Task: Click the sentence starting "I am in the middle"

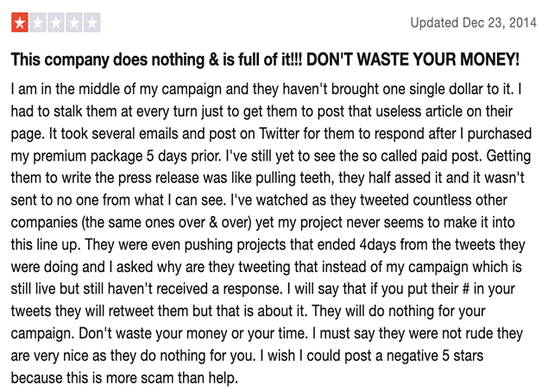Action: click(x=173, y=88)
